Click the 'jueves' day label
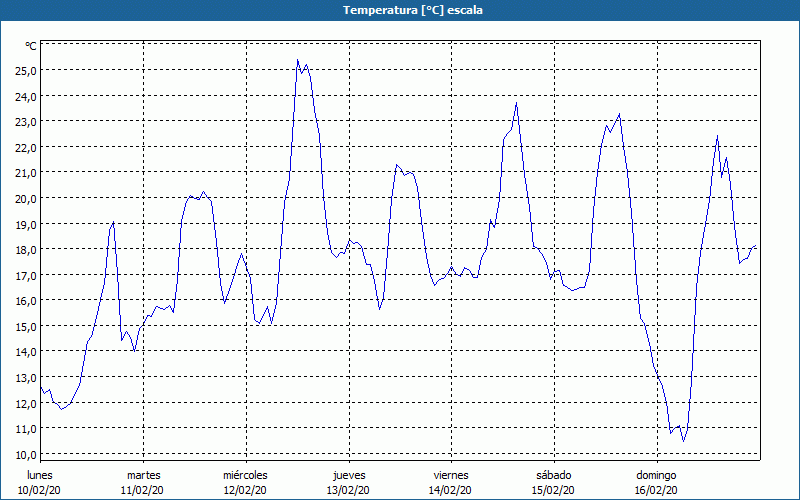This screenshot has height=500, width=800. click(349, 475)
